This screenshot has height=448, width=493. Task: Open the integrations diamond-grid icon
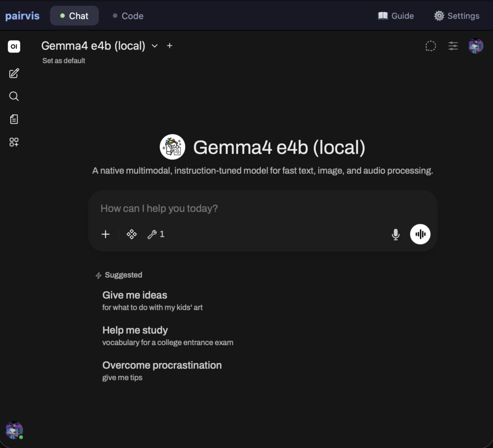(x=132, y=234)
